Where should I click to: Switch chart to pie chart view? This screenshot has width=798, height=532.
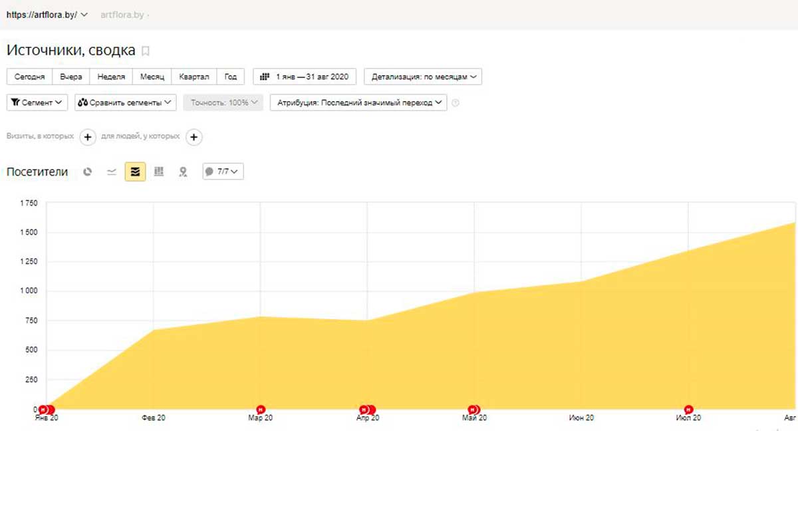(87, 172)
